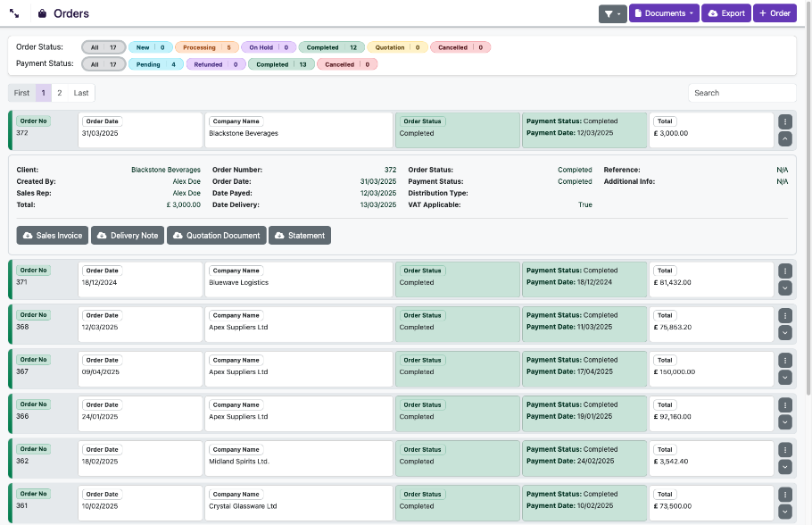Expand details for order 368
This screenshot has width=812, height=525.
785,332
